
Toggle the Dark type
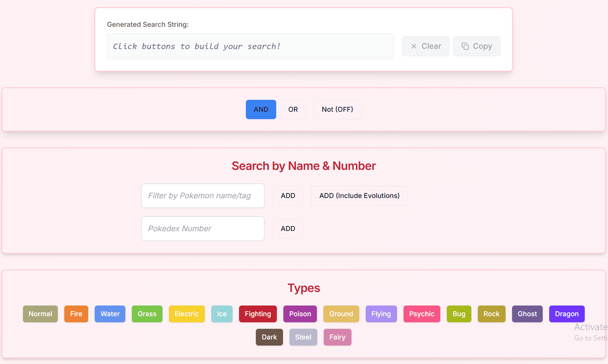coord(269,337)
